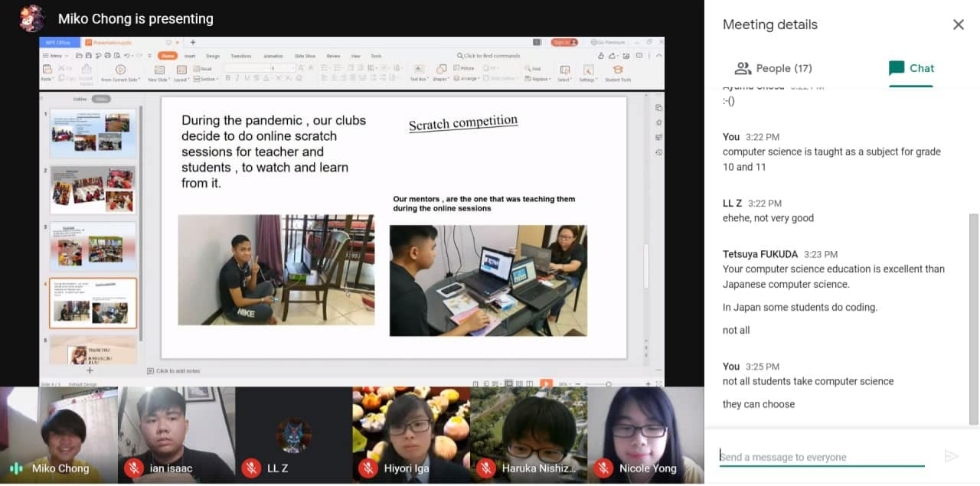The image size is (980, 486).
Task: Select LL Z's participant tile
Action: [x=293, y=435]
